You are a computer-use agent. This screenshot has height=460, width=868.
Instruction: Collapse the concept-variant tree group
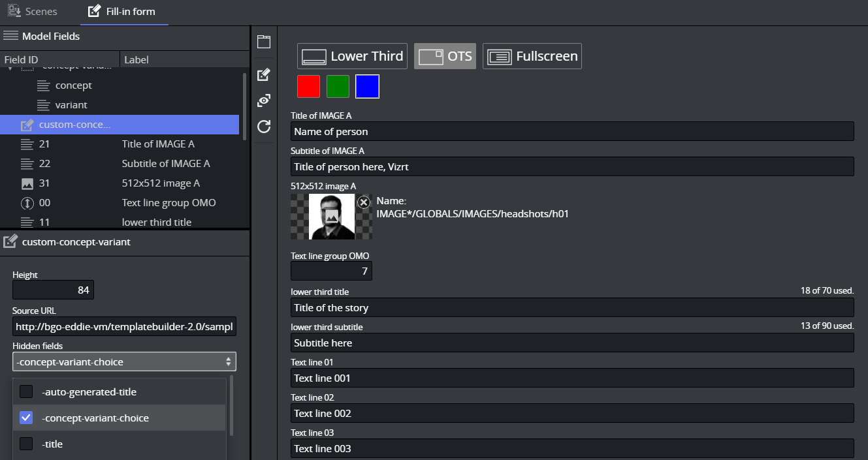(10, 67)
